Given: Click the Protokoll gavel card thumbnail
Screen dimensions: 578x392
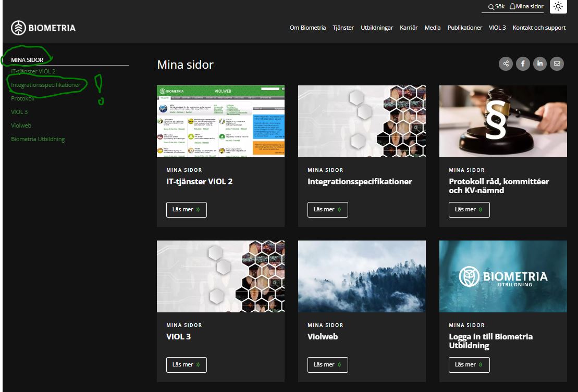Looking at the screenshot, I should pos(503,121).
